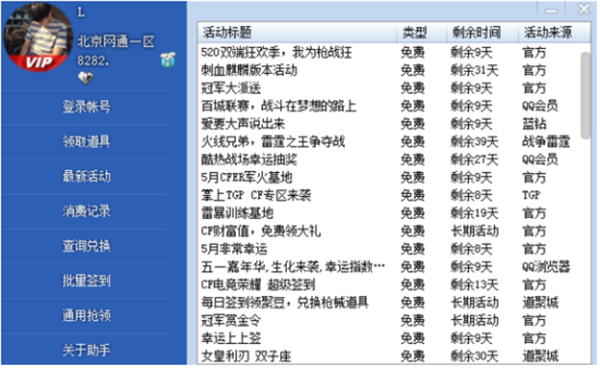Click 剩余30天 remaining time cell

[474, 356]
